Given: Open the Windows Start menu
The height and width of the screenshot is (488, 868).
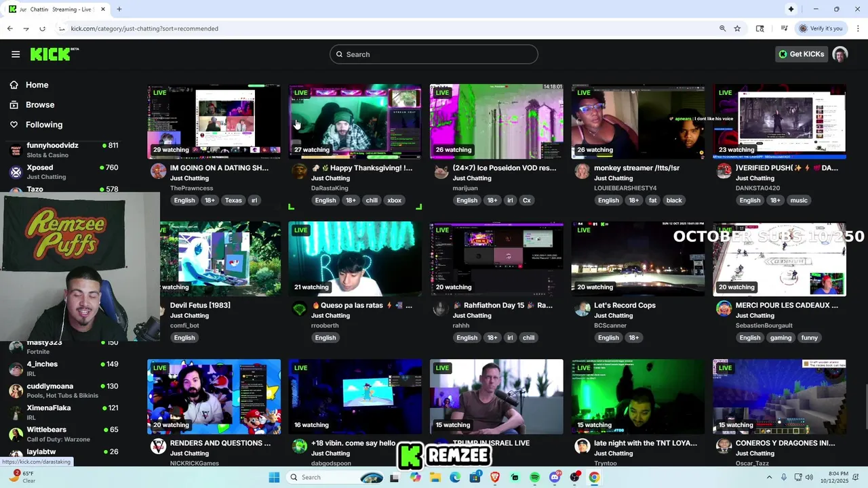Looking at the screenshot, I should (274, 477).
